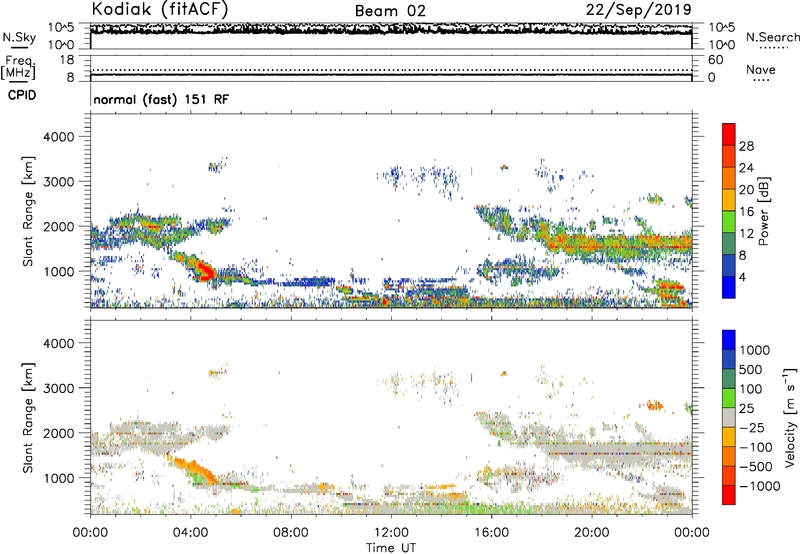Click the "28" tick on Power color bar

[x=746, y=146]
